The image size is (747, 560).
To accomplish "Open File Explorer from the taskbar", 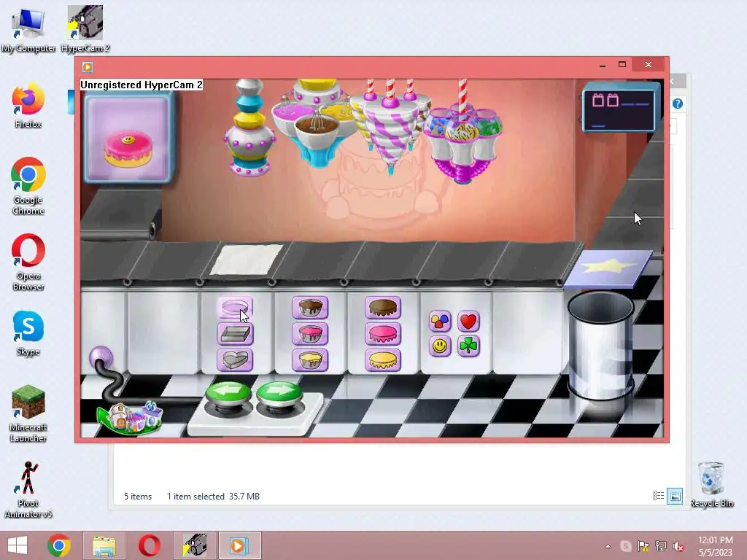I will point(104,545).
